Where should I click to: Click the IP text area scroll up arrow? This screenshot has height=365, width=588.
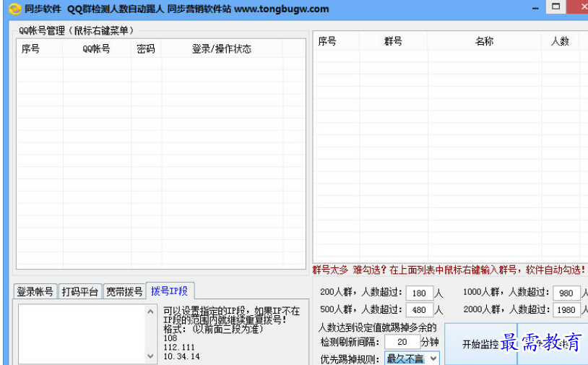[150, 312]
